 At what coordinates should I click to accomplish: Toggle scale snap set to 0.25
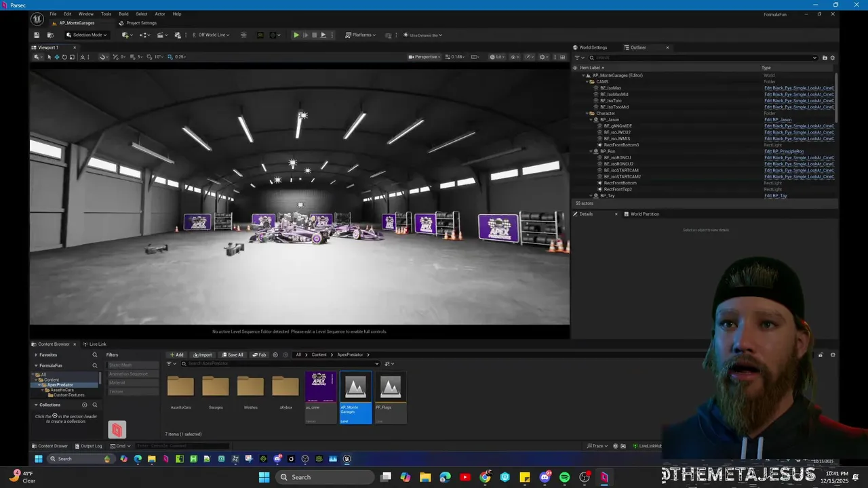pos(170,57)
